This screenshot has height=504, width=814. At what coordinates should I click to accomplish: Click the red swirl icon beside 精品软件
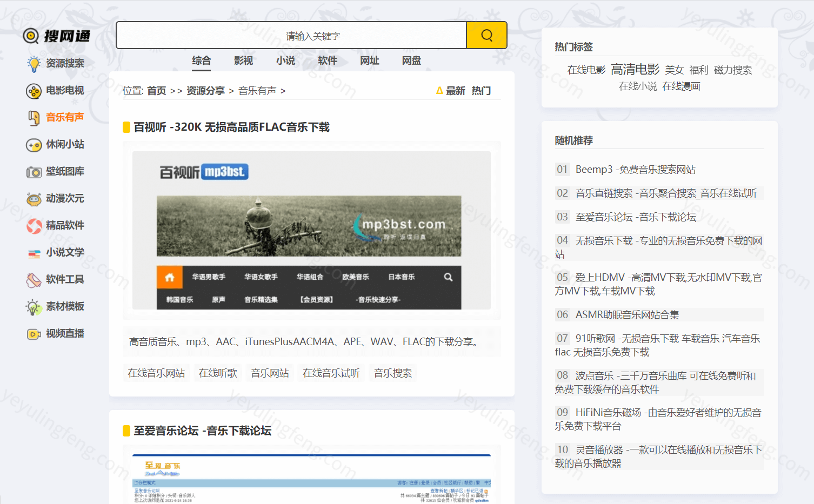pos(34,226)
